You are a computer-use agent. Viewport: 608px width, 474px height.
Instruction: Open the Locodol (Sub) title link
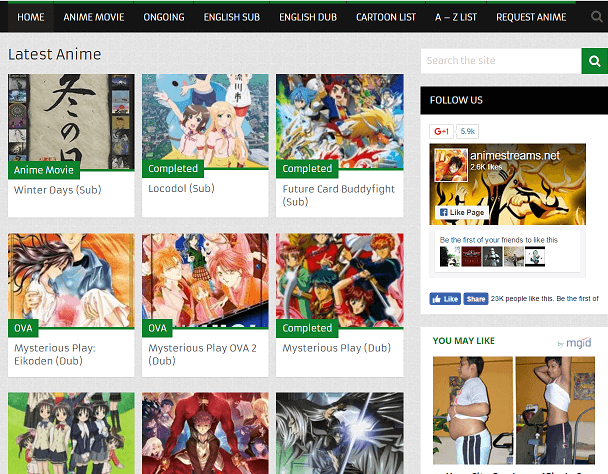click(181, 189)
